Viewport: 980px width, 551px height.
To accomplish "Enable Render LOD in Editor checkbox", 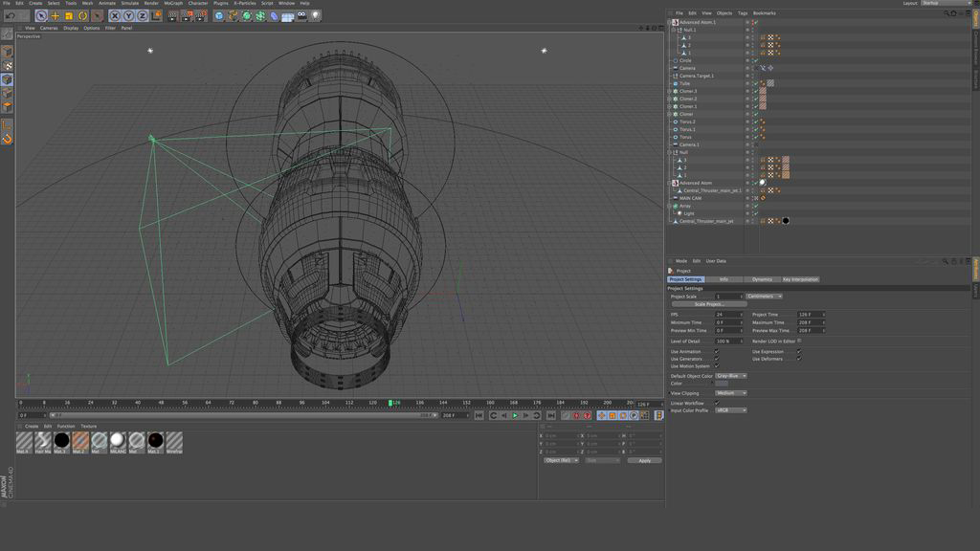I will (x=799, y=341).
